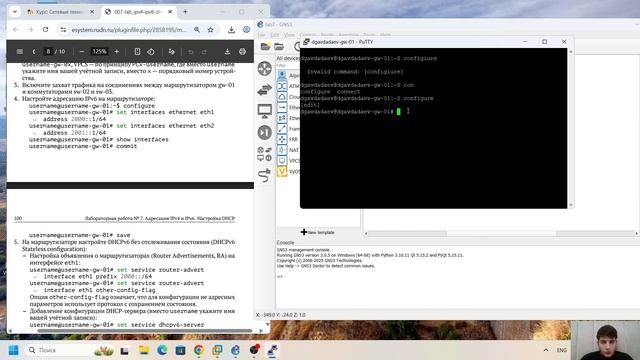The width and height of the screenshot is (640, 360).
Task: Click GNS3 open project folder icon
Action: point(265,47)
